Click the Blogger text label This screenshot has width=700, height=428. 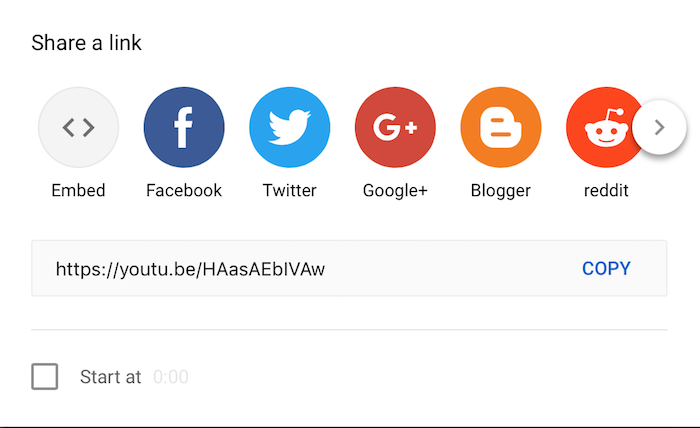pos(501,191)
